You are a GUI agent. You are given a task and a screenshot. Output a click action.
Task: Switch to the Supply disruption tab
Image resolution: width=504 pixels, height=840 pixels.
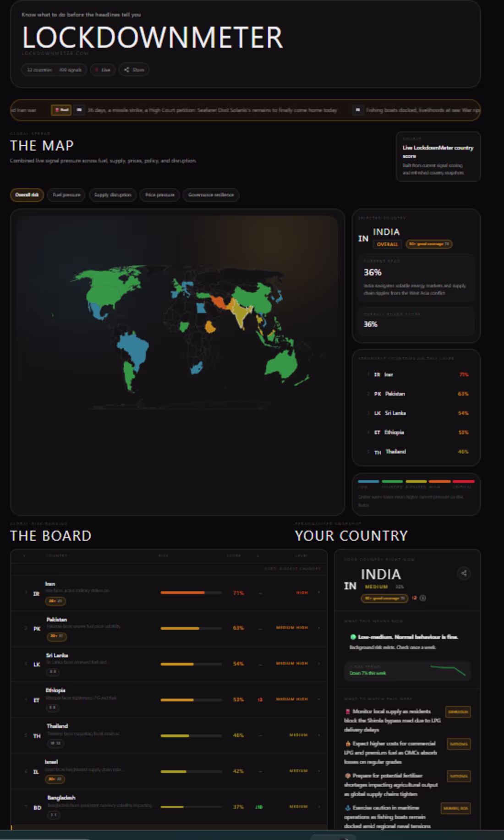coord(113,195)
